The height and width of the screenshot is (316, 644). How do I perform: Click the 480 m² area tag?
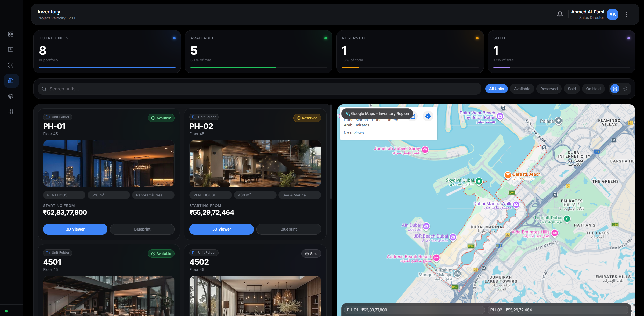coord(255,195)
